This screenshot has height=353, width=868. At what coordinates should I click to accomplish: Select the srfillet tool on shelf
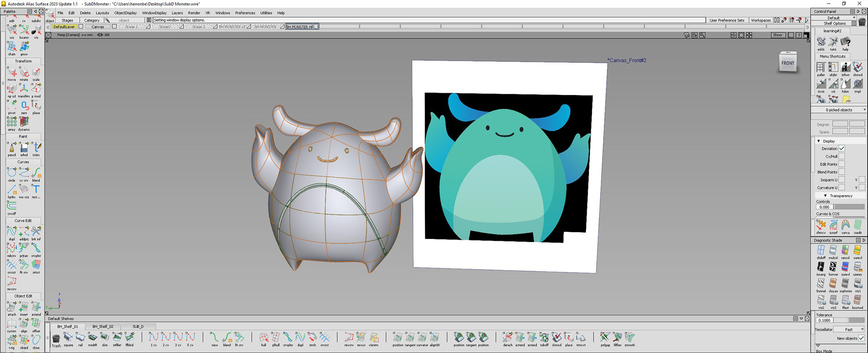click(x=117, y=339)
